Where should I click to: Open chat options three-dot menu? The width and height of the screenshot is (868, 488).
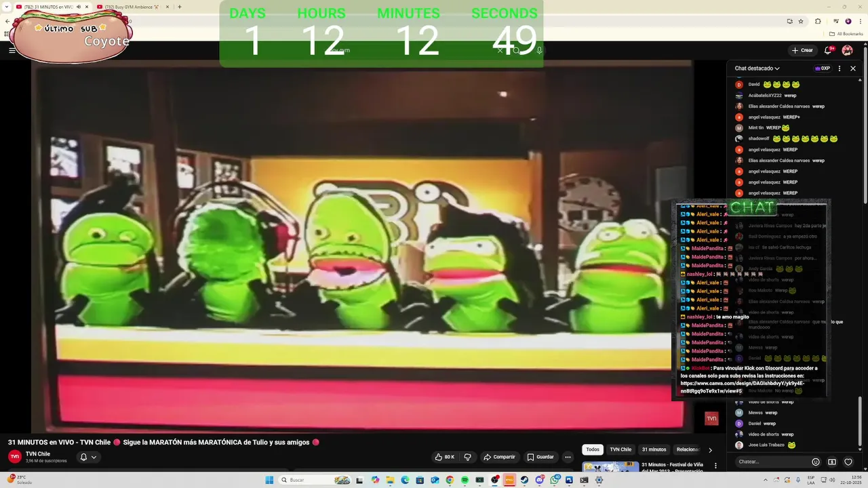(x=840, y=68)
